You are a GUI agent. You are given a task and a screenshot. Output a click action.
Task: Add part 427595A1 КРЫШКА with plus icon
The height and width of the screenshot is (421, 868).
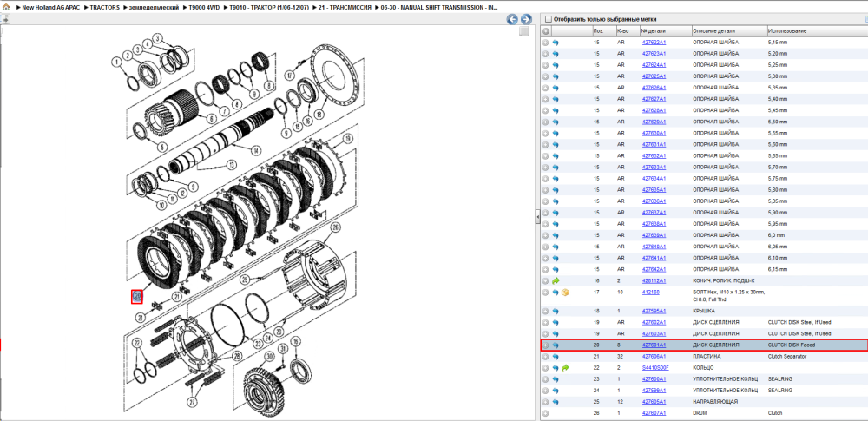pos(546,312)
